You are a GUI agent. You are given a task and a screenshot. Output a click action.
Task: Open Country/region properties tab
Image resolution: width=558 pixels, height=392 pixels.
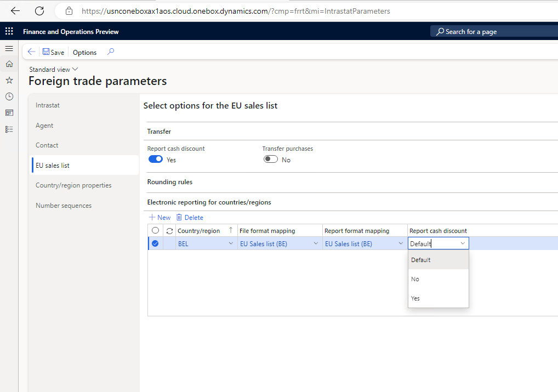click(85, 185)
